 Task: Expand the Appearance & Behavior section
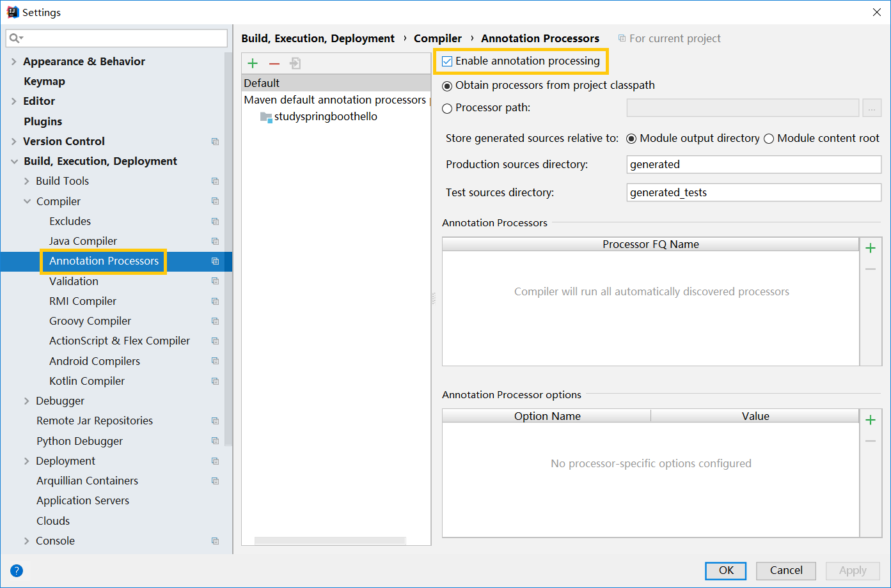[x=14, y=61]
